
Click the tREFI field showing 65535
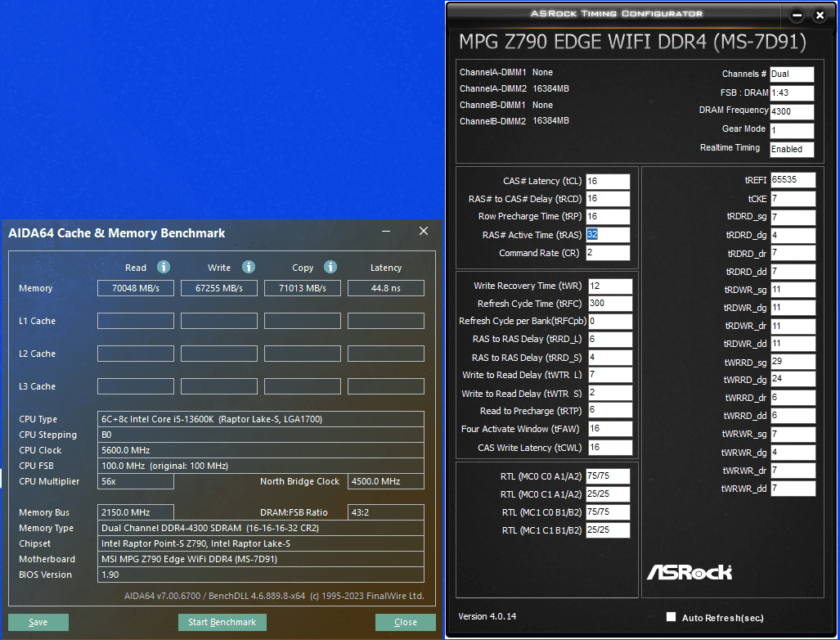(x=793, y=180)
